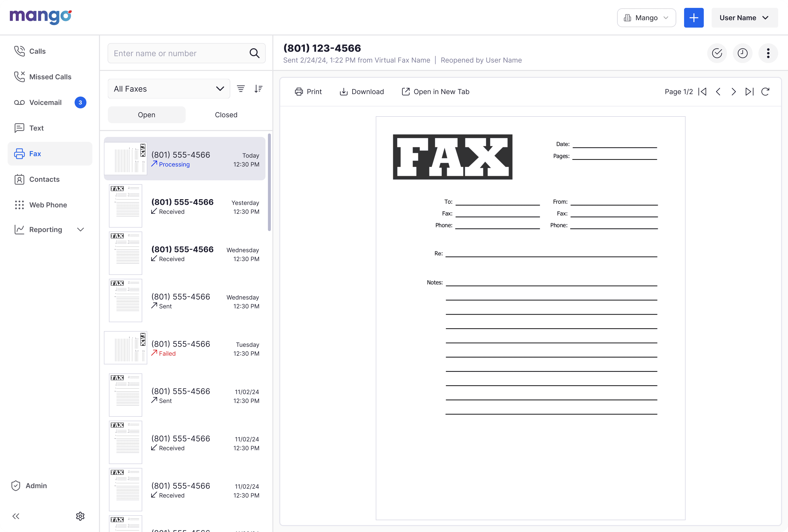Mark fax as closed with checkmark icon
Image resolution: width=788 pixels, height=532 pixels.
click(x=717, y=53)
